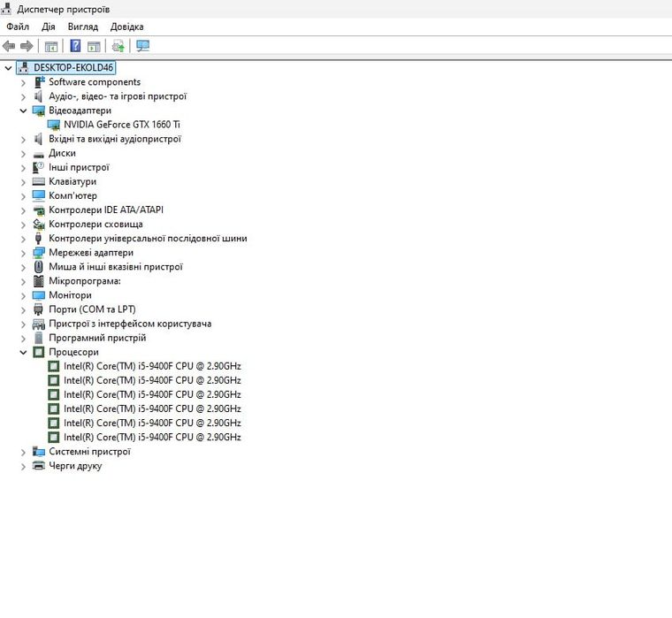Click the NVIDIA GeForce GTX 1660 Ti icon
672x618 pixels.
tap(54, 125)
